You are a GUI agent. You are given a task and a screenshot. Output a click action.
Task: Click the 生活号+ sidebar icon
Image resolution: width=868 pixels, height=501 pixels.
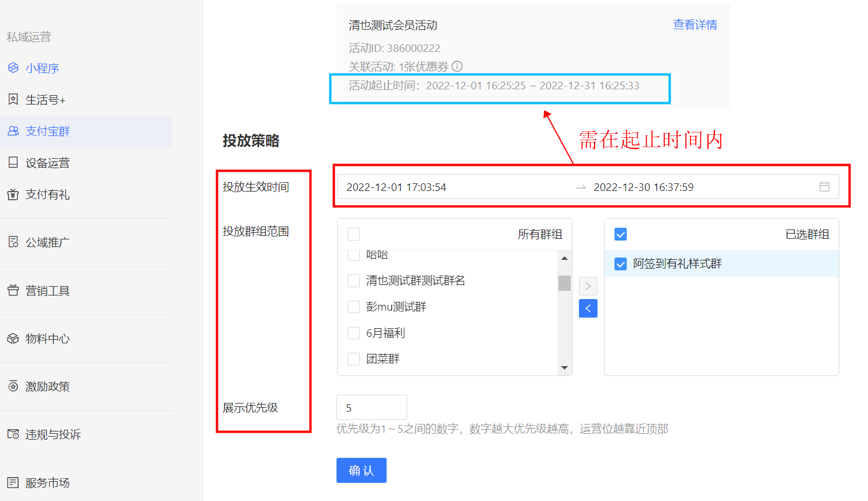click(13, 99)
